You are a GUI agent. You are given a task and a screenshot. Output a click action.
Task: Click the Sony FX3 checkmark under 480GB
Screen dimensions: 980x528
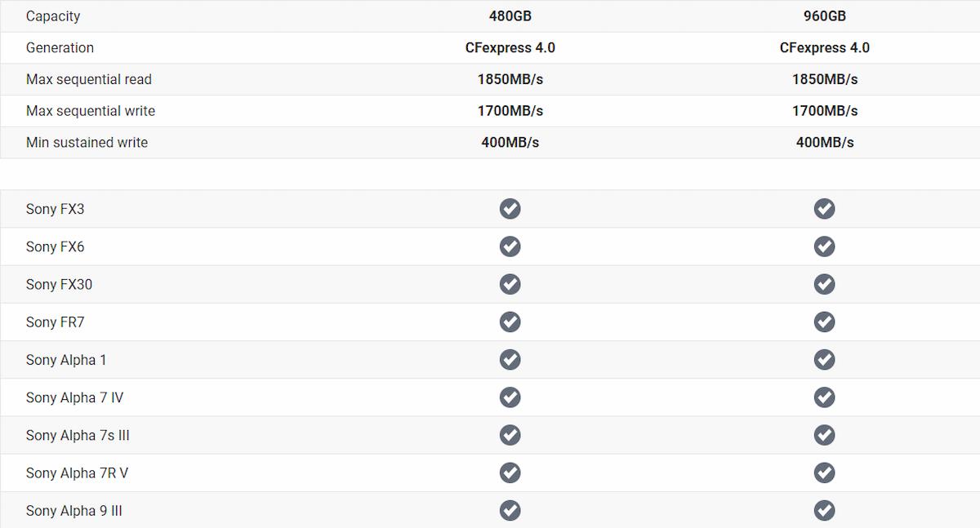point(510,209)
